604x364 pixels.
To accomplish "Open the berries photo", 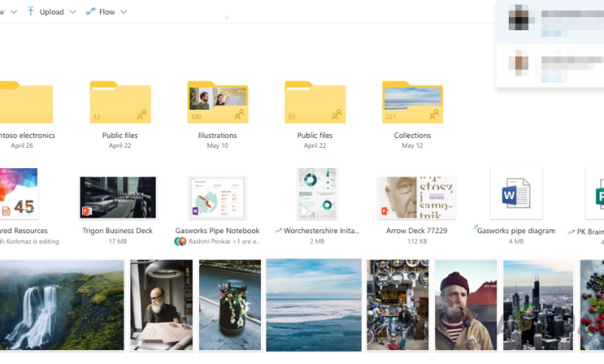I will pyautogui.click(x=592, y=304).
